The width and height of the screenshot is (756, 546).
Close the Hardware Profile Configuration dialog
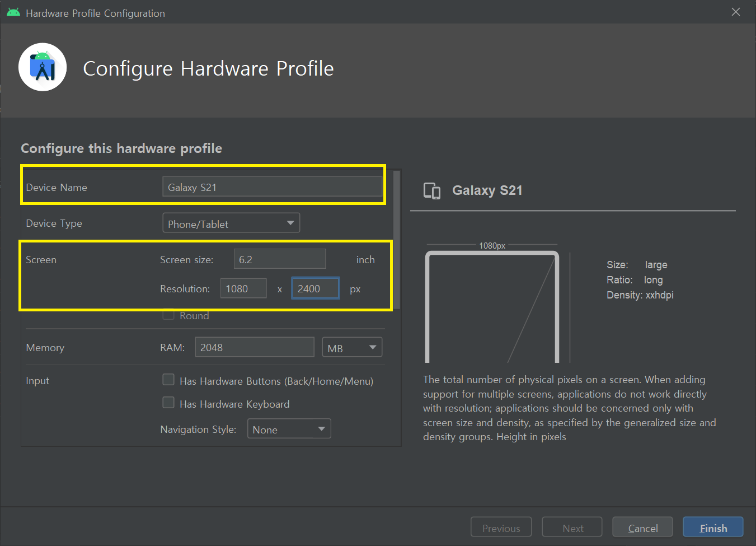tap(736, 12)
